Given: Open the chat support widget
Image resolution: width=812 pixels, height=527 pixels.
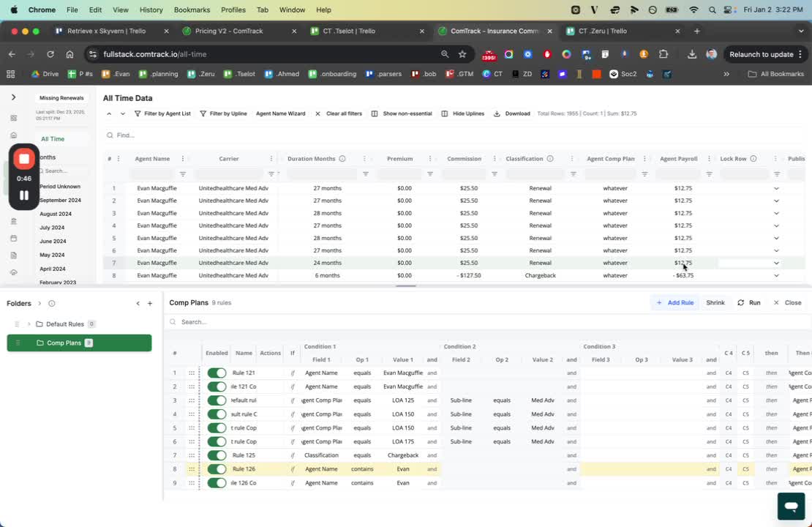Looking at the screenshot, I should [791, 506].
